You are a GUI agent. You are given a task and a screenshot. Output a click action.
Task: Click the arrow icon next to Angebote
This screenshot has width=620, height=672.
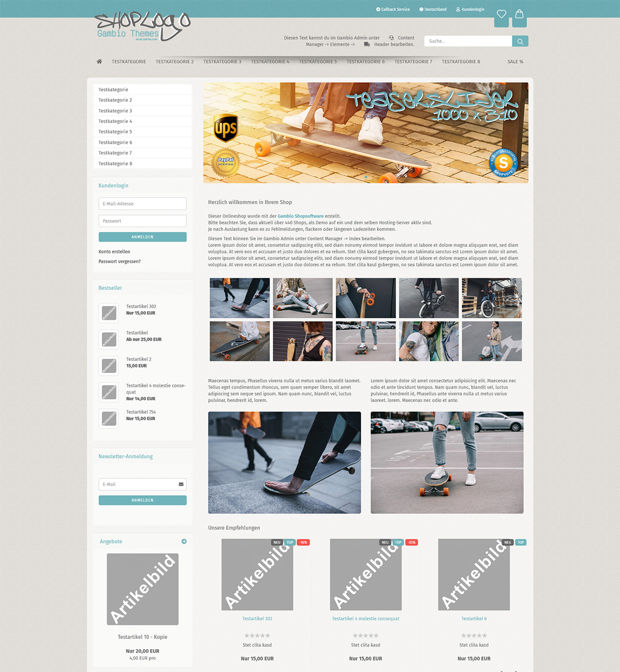click(x=184, y=541)
